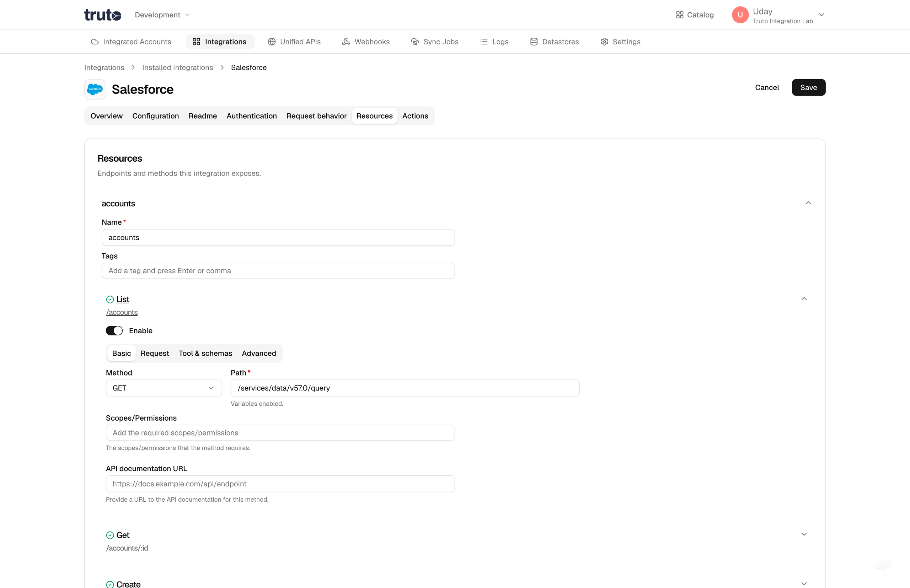Select the Integrations nav item
The image size is (910, 588).
coord(220,42)
